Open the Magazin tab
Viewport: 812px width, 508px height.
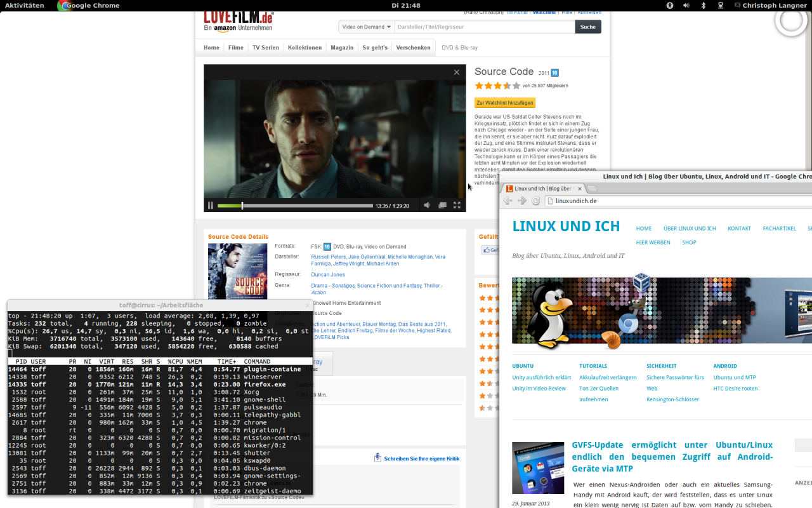coord(342,48)
